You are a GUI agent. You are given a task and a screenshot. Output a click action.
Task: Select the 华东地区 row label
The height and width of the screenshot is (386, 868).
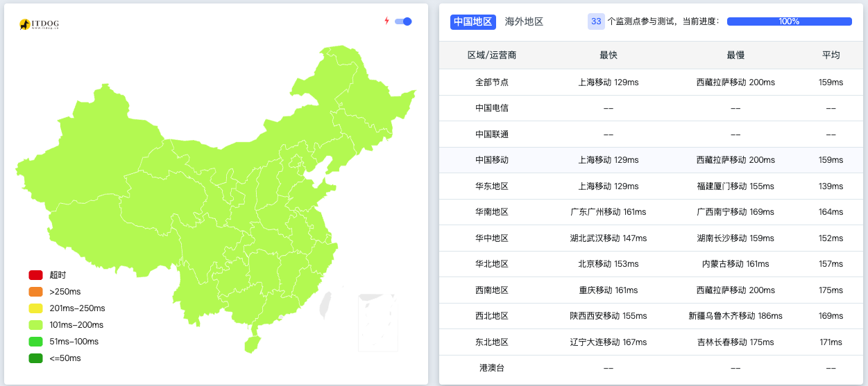tap(492, 186)
